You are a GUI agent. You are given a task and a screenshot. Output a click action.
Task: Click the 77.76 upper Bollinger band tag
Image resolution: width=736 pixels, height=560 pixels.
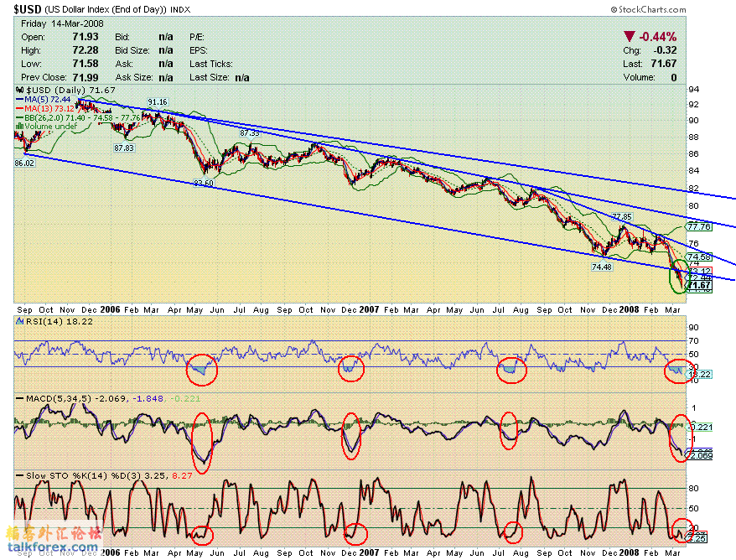[699, 226]
